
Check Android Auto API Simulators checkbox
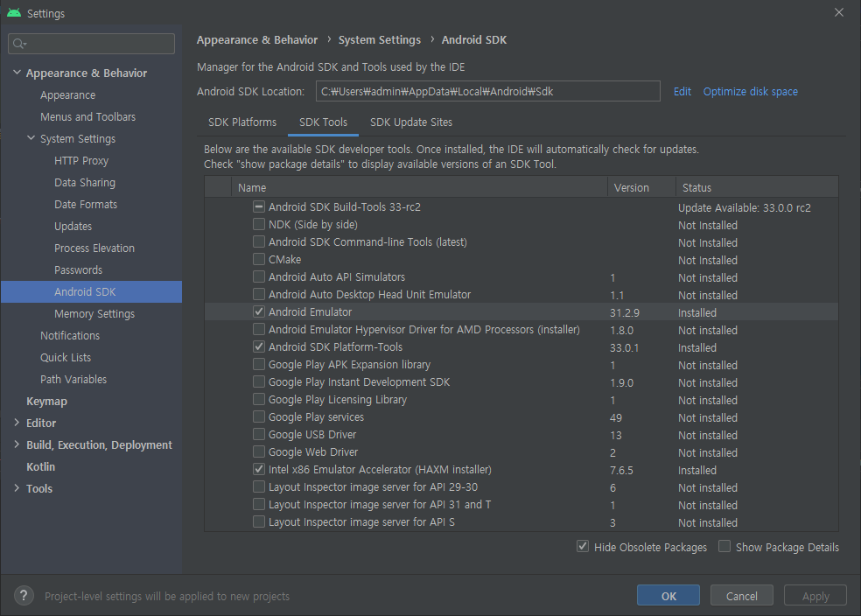[259, 276]
